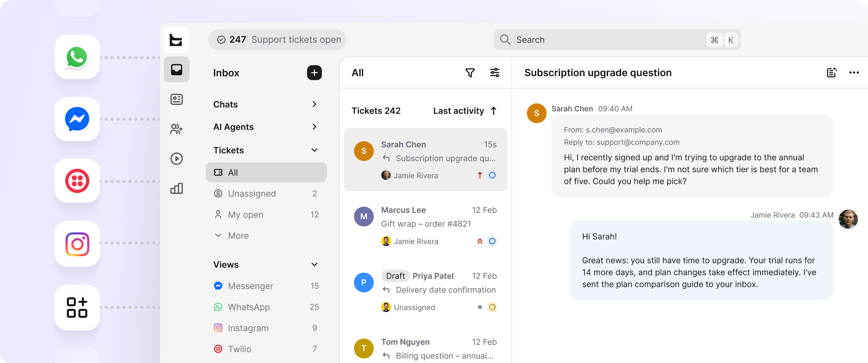Open the team members sidebar icon

point(176,129)
